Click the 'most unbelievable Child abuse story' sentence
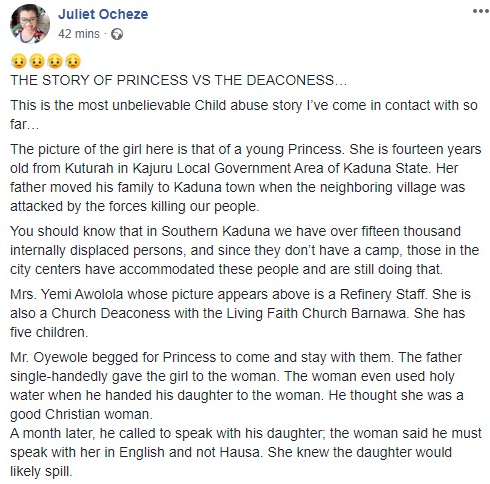The width and height of the screenshot is (490, 484). click(x=244, y=115)
